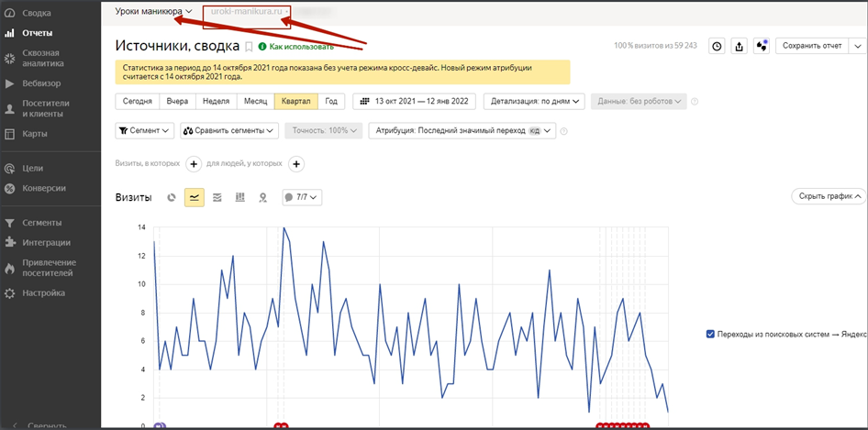Uncheck the search engines Yandex series checkbox
This screenshot has height=430, width=868.
tap(710, 335)
